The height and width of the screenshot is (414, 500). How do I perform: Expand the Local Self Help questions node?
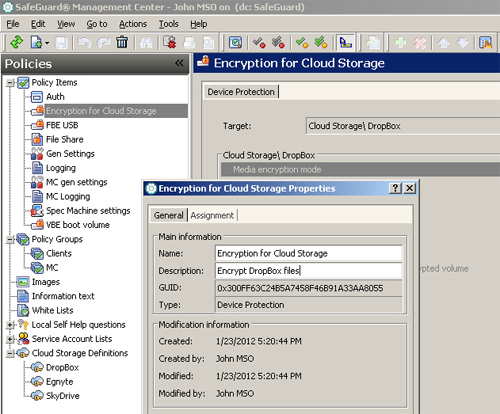coord(10,325)
